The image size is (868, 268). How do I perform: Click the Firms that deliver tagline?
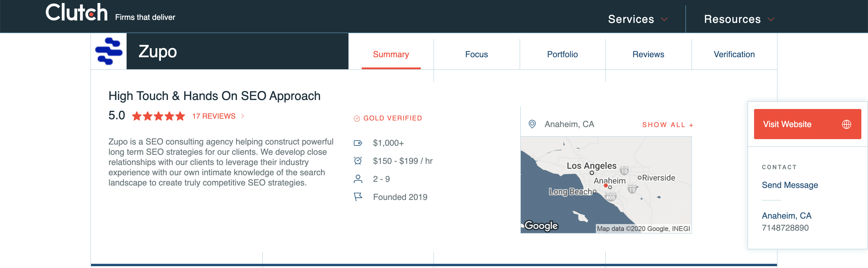(145, 17)
